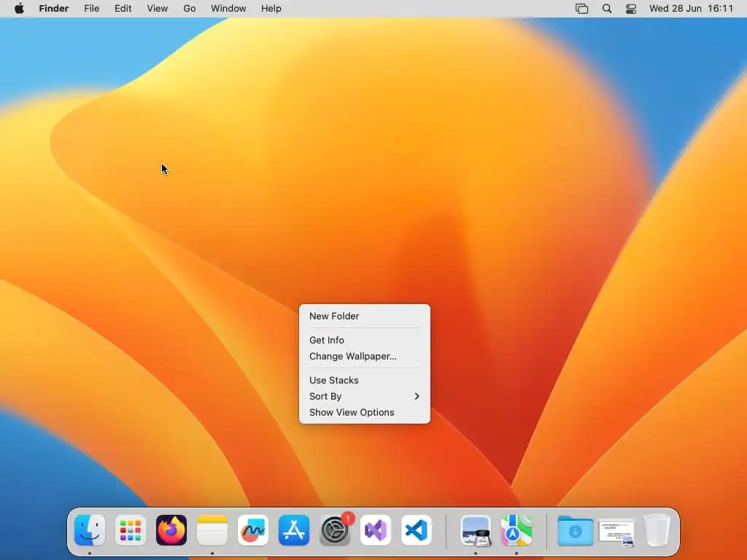Open Control Center in menu bar

point(631,9)
